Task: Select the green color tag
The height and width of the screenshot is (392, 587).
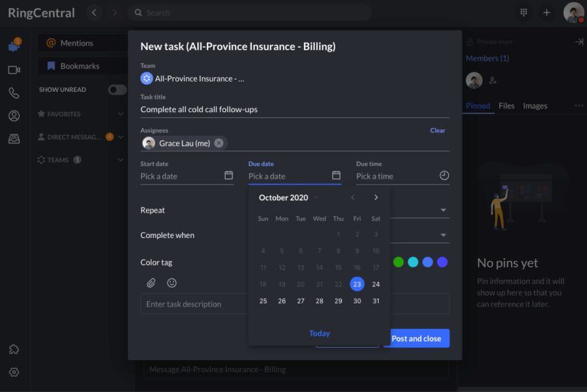Action: pyautogui.click(x=399, y=262)
